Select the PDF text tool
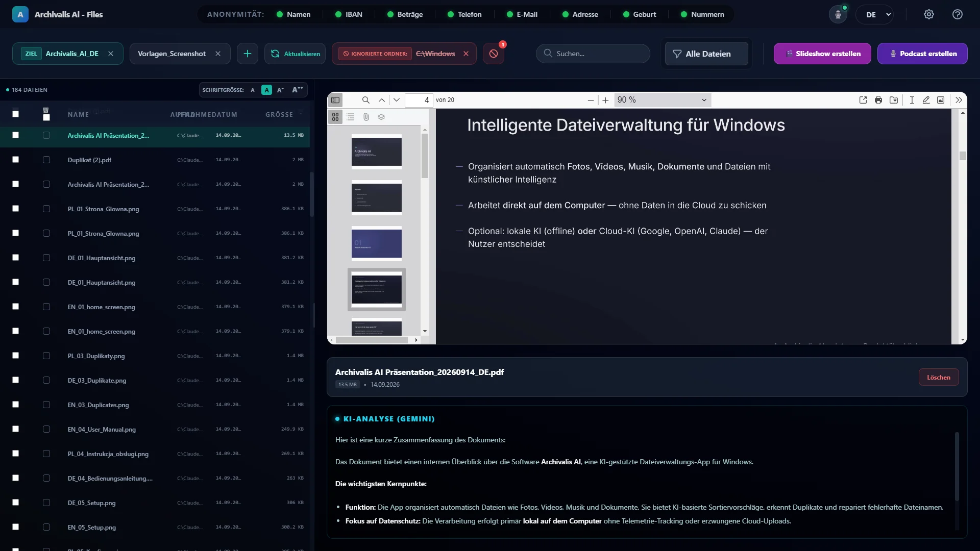 912,100
